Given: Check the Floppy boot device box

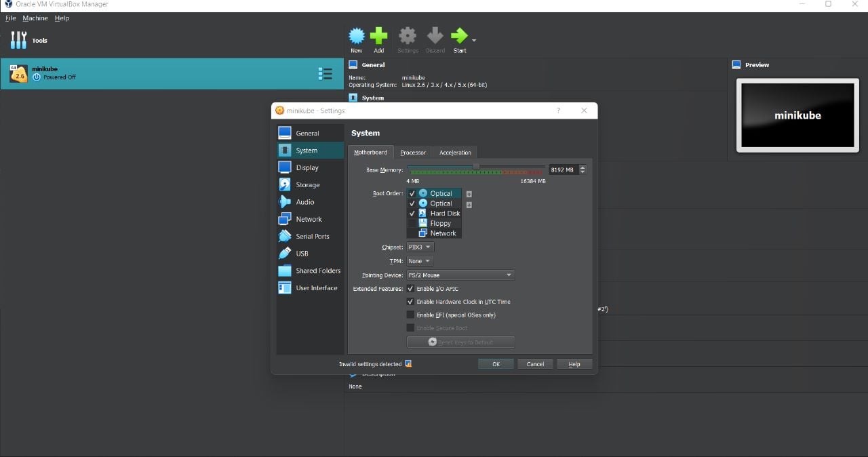Looking at the screenshot, I should [412, 223].
